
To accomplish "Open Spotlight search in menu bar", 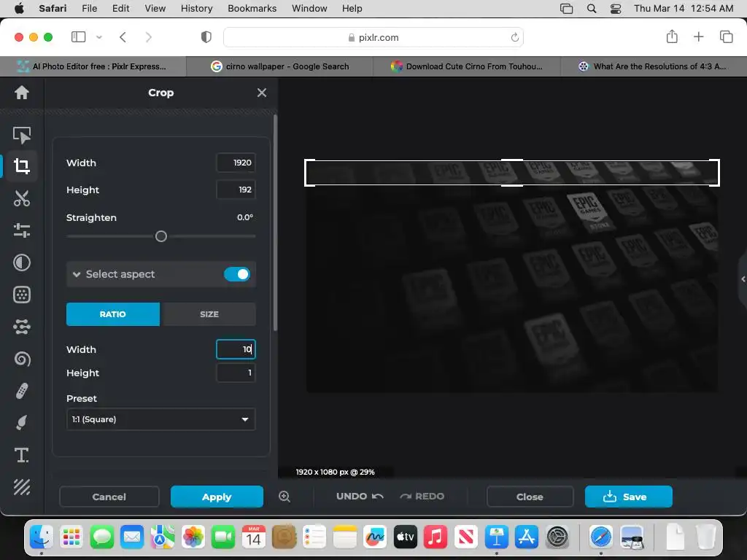I will pos(591,9).
